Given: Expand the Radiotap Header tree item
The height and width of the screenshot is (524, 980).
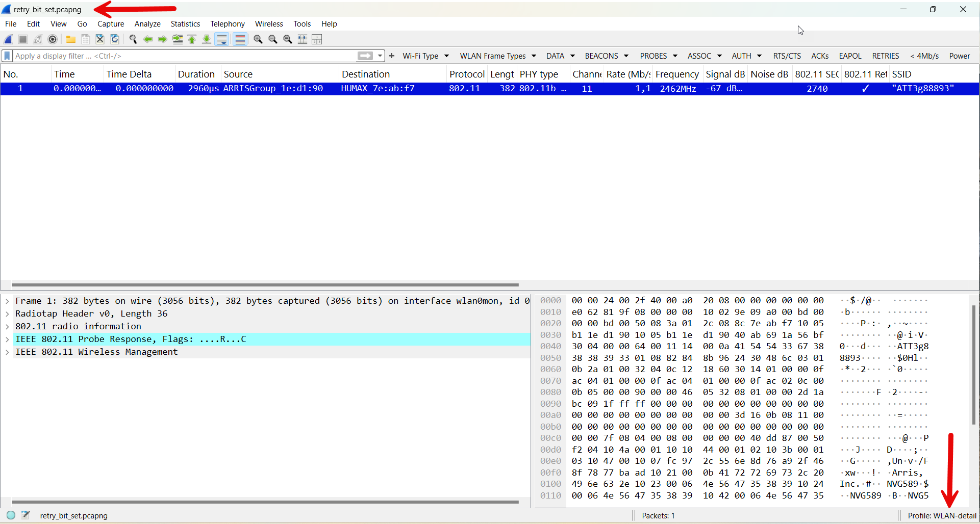Looking at the screenshot, I should (x=7, y=314).
